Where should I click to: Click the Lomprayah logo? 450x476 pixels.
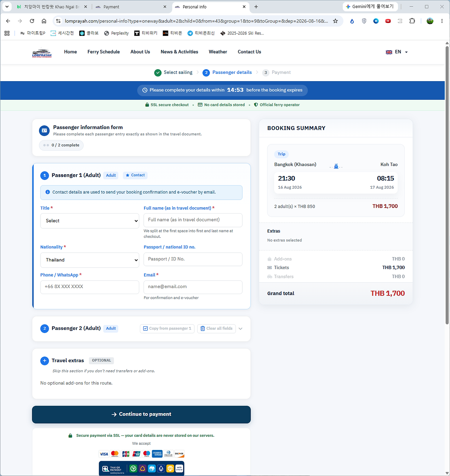pyautogui.click(x=42, y=52)
